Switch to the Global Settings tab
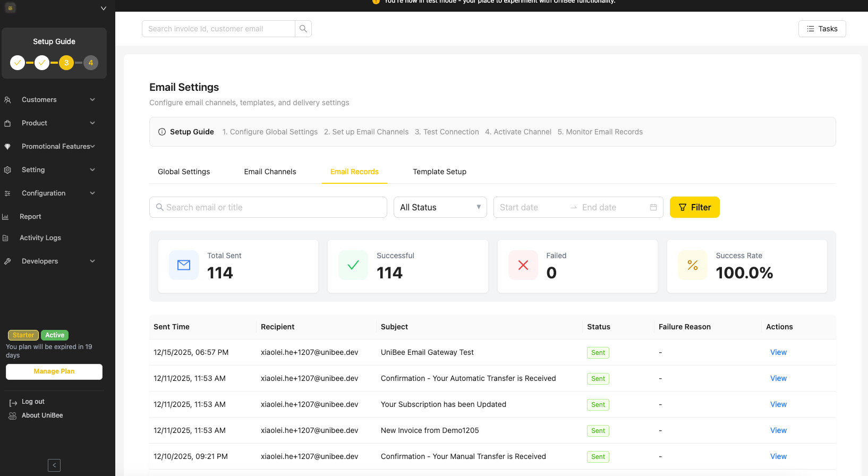The image size is (868, 476). tap(184, 172)
